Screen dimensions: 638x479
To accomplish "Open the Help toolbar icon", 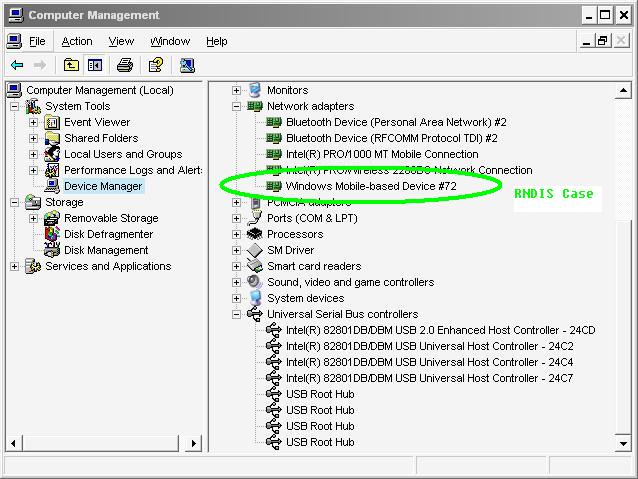I will [x=155, y=65].
